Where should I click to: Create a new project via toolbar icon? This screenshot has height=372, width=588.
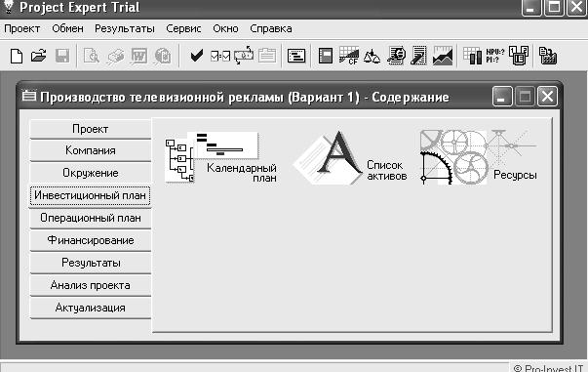tap(17, 57)
